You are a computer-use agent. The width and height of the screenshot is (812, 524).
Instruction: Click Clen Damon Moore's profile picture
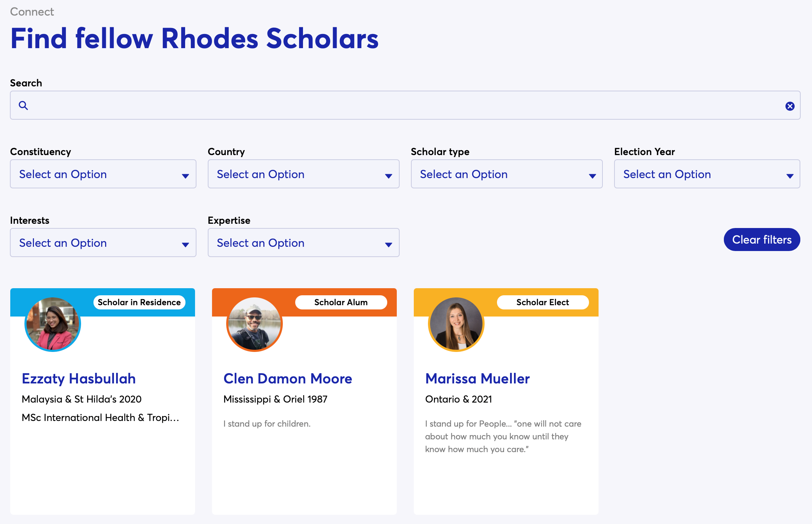[x=254, y=323]
